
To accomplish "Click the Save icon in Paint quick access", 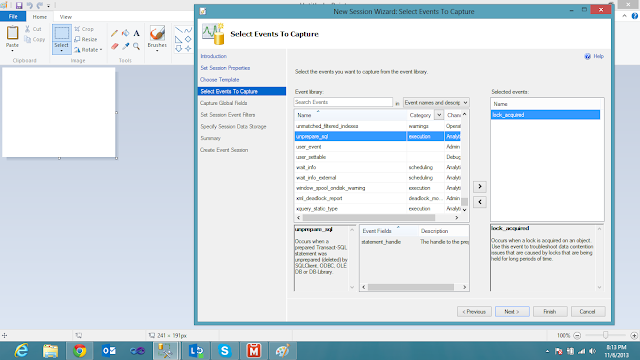I will tap(19, 6).
